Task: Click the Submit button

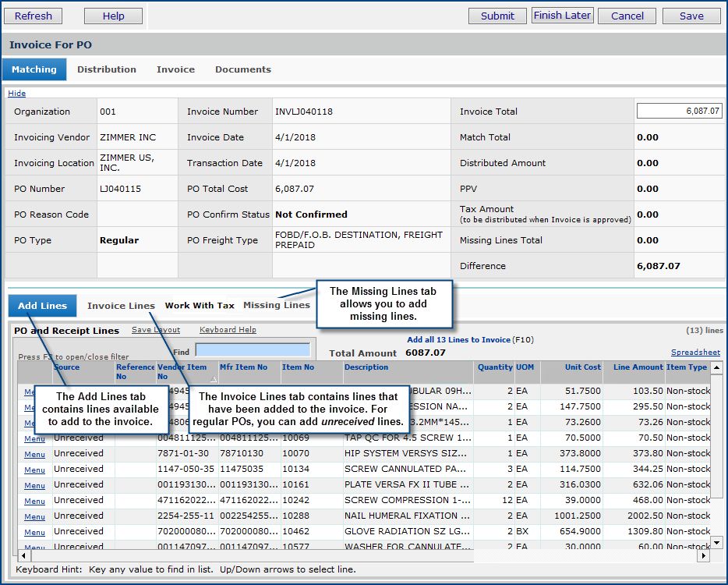Action: point(497,16)
